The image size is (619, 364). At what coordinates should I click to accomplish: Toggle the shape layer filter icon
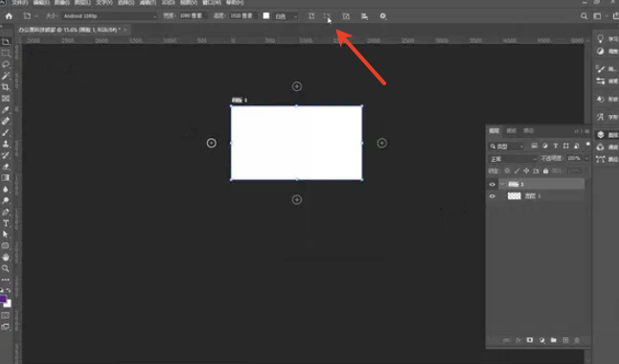565,146
